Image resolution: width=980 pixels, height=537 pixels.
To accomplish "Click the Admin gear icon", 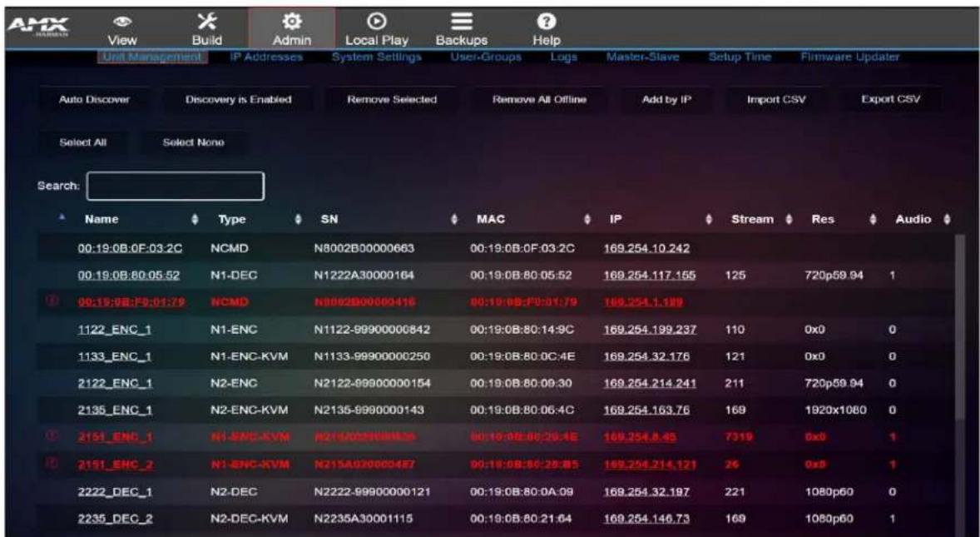I will pos(291,21).
